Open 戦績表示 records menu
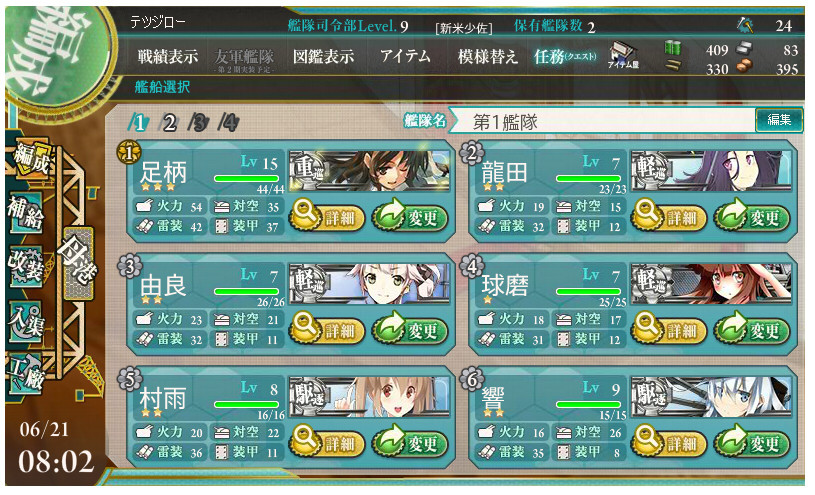 pos(168,56)
